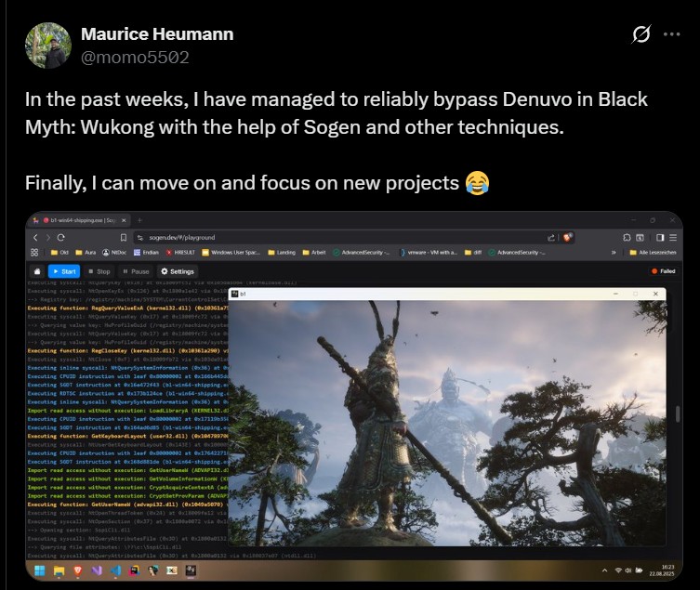Click the Failed status indicator
This screenshot has height=590, width=700.
click(663, 271)
